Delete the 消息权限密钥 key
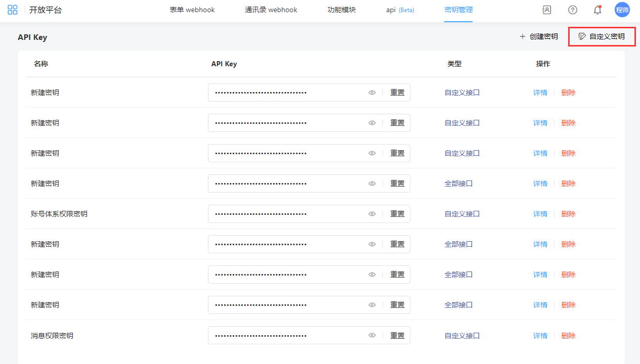The height and width of the screenshot is (364, 640). point(568,335)
